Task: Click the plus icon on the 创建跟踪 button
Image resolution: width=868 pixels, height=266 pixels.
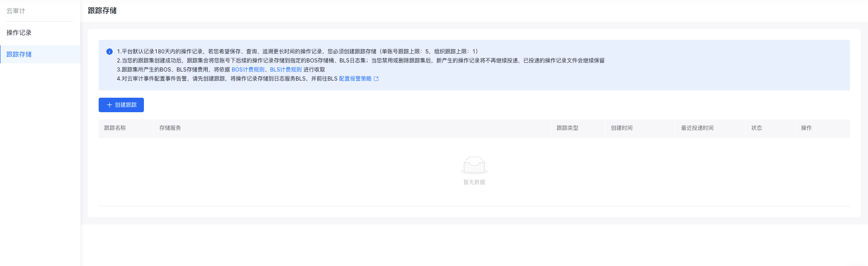Action: tap(110, 105)
